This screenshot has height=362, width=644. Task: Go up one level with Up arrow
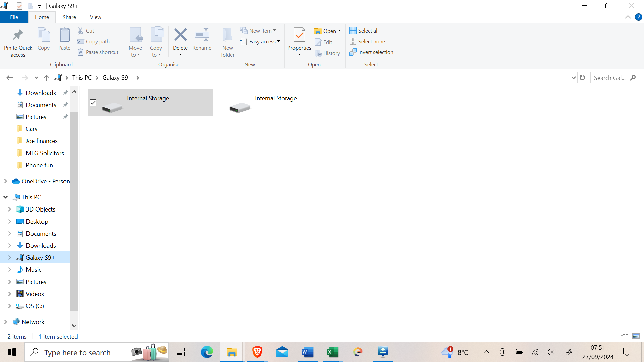(47, 78)
